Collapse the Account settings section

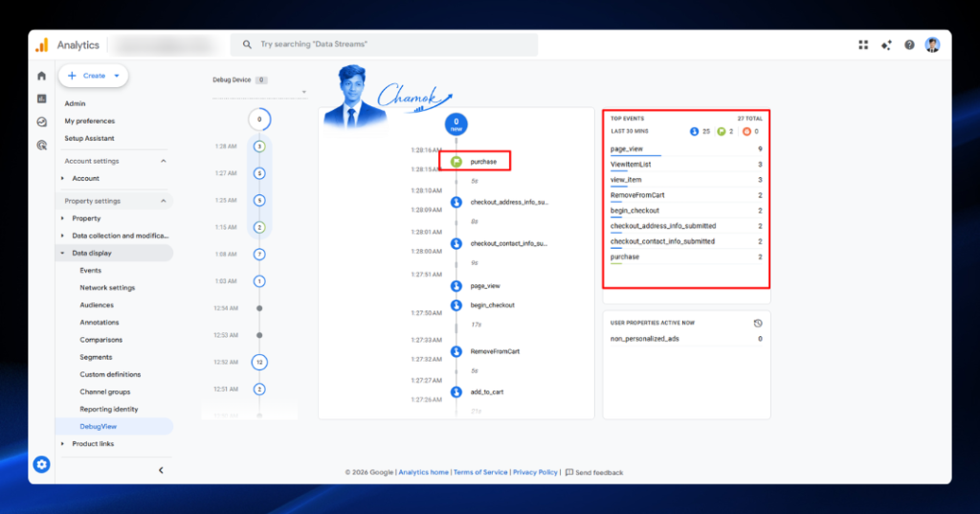click(x=163, y=162)
